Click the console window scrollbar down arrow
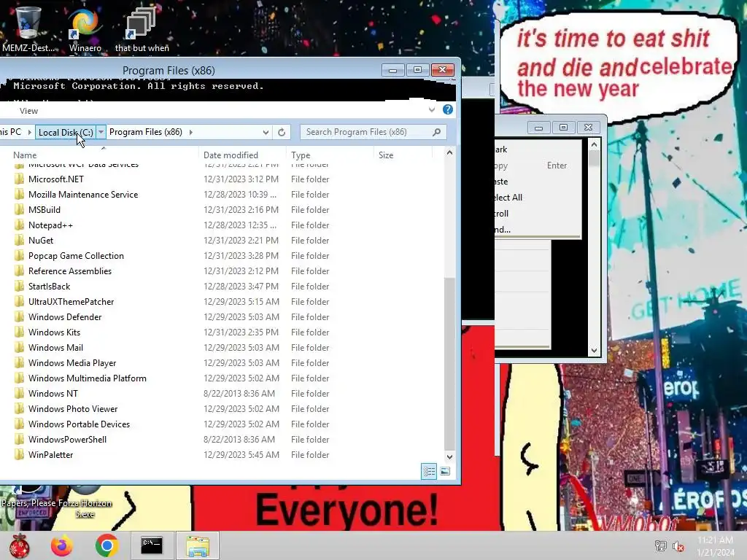747x560 pixels. click(594, 351)
